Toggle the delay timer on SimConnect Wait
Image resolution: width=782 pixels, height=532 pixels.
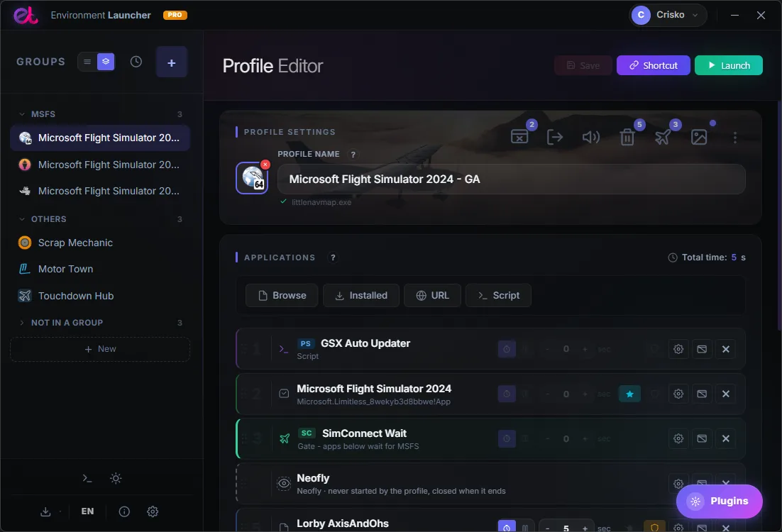(x=507, y=439)
